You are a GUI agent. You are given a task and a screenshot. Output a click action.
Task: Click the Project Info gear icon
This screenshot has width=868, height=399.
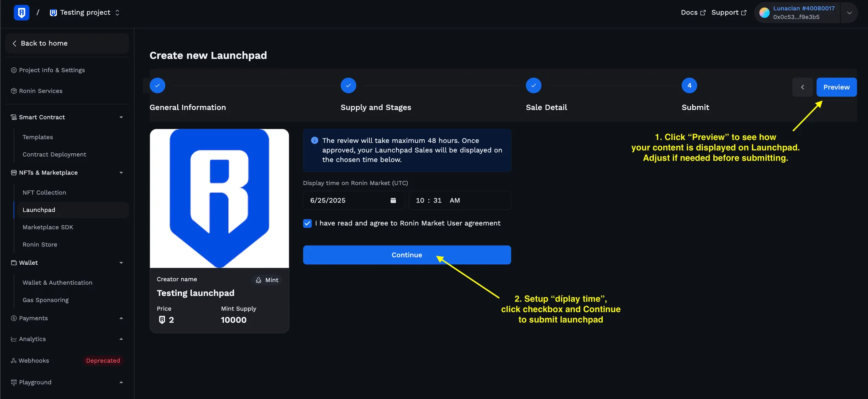point(14,70)
